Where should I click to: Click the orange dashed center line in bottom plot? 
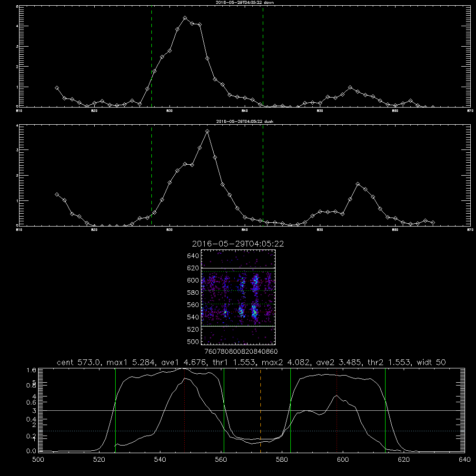260,410
